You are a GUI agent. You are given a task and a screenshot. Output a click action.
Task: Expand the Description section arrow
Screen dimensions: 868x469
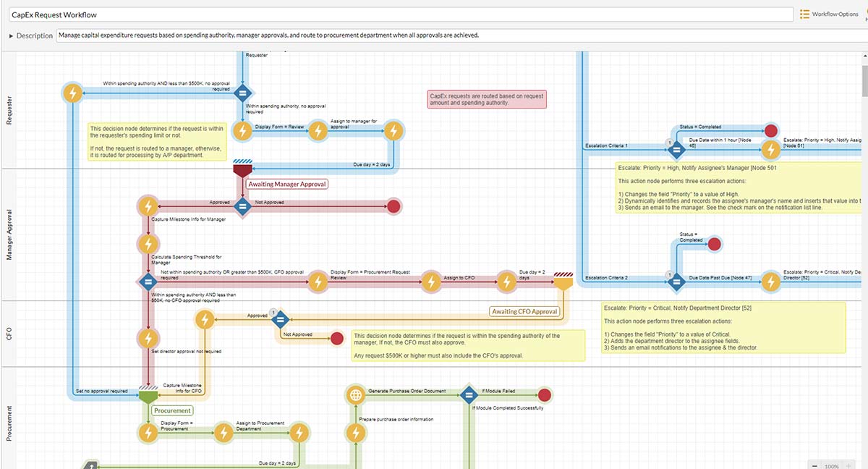pyautogui.click(x=12, y=35)
